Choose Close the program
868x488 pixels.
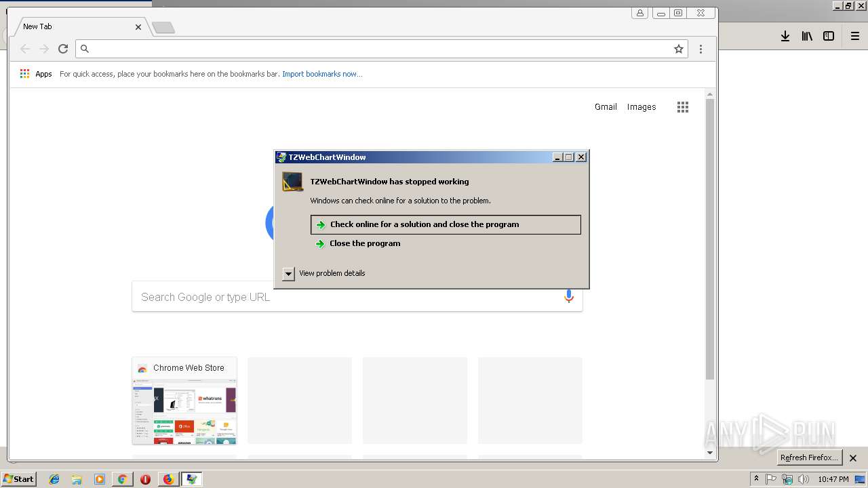pyautogui.click(x=365, y=243)
